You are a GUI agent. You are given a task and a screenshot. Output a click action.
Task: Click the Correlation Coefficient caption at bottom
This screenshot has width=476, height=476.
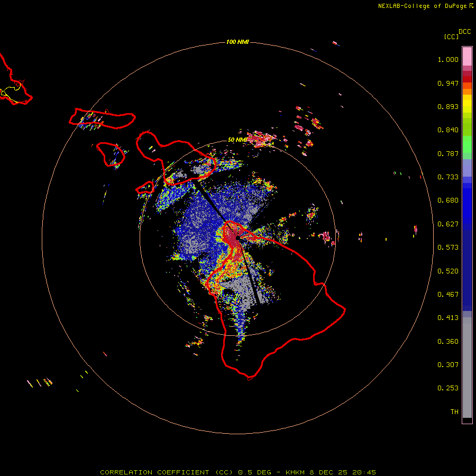pos(238,472)
